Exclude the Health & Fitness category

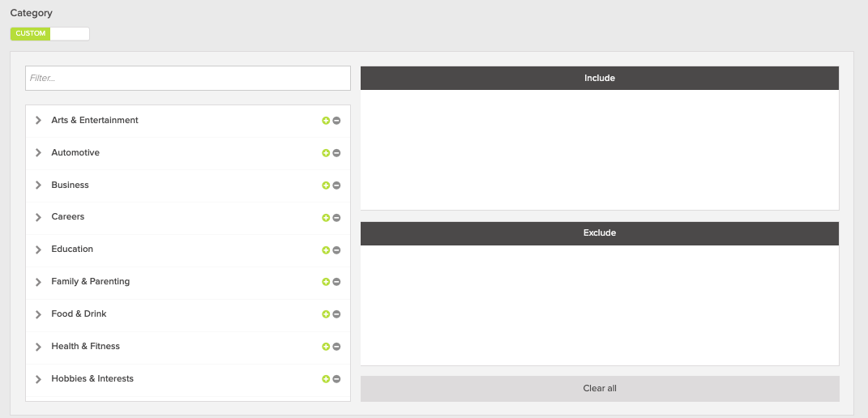pos(336,347)
